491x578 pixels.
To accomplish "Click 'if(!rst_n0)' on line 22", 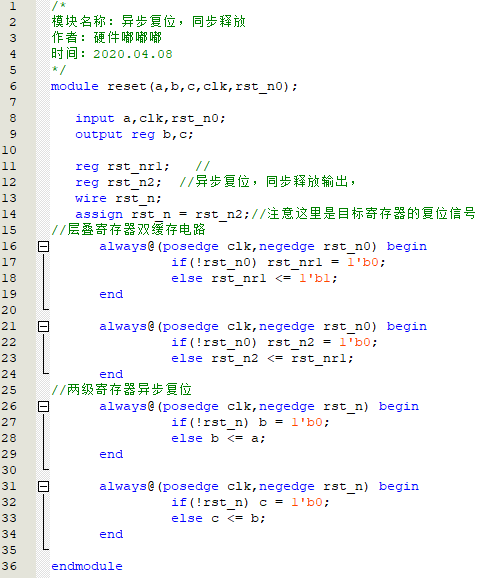I will [214, 342].
